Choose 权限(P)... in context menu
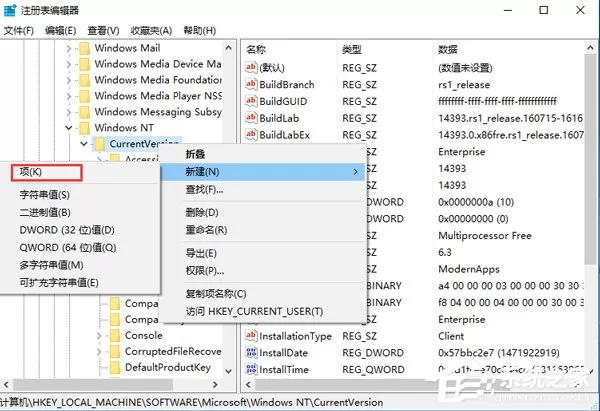This screenshot has height=411, width=600. [262, 271]
